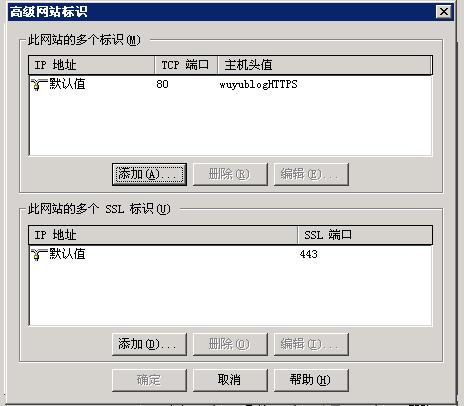Sort by the IP 地址 column in the top list

click(92, 65)
